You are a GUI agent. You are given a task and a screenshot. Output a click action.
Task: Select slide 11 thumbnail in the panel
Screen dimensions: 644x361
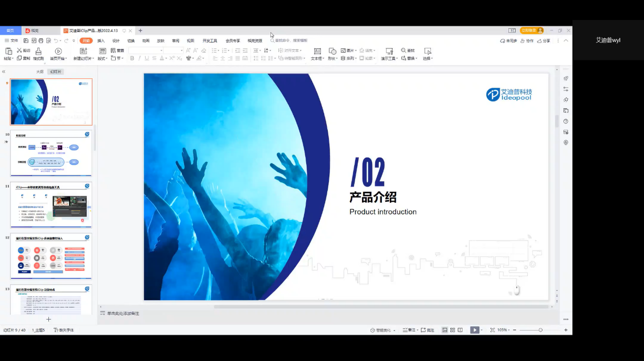[x=51, y=205]
